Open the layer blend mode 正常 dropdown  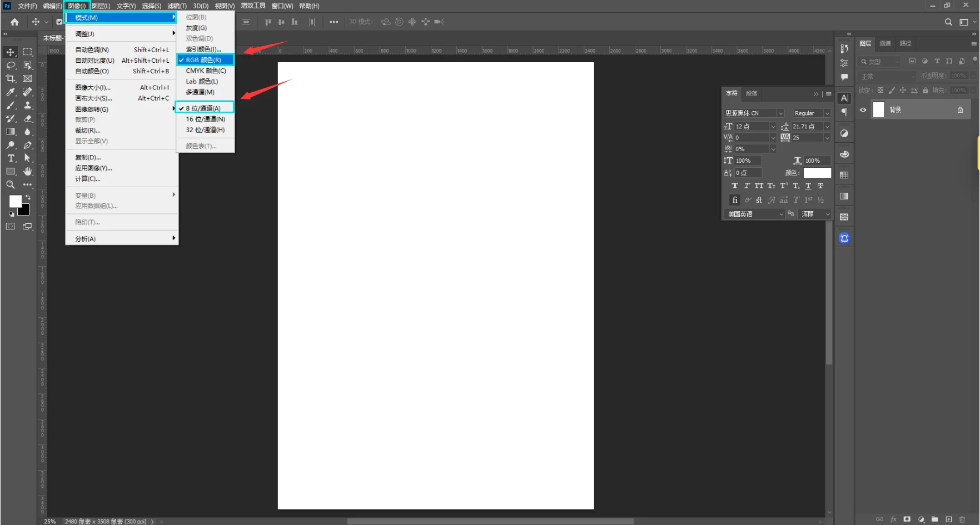pyautogui.click(x=887, y=77)
